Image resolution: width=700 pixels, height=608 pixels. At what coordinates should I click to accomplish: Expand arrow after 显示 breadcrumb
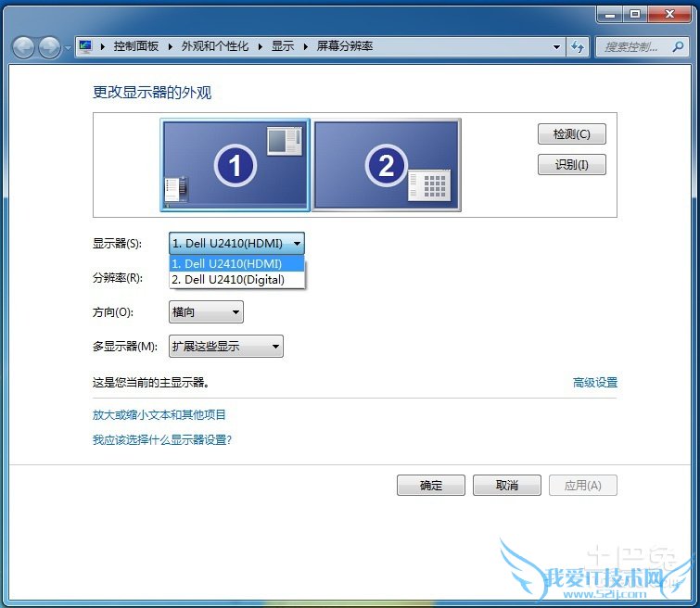pyautogui.click(x=306, y=46)
